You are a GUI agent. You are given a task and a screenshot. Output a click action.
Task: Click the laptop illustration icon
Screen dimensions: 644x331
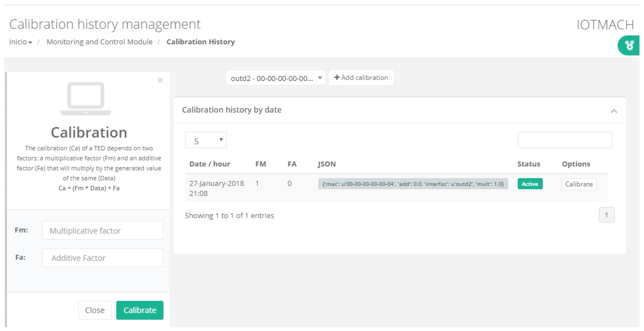(86, 99)
